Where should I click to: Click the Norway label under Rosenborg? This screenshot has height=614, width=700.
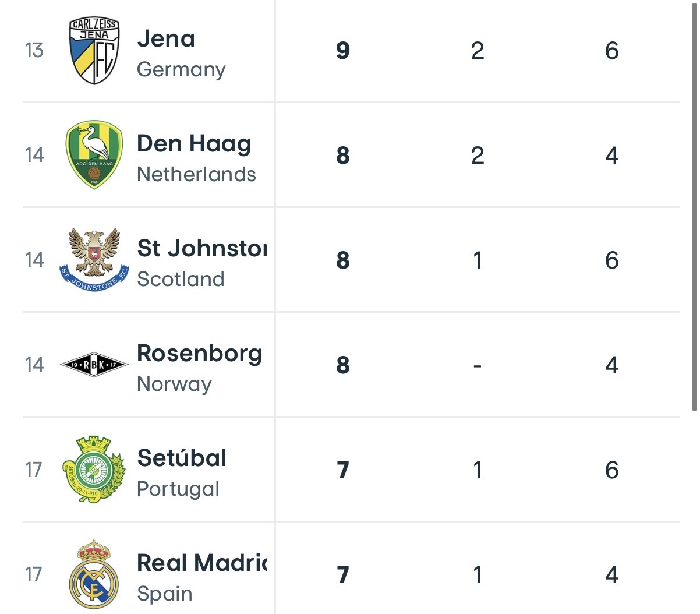[x=174, y=384]
